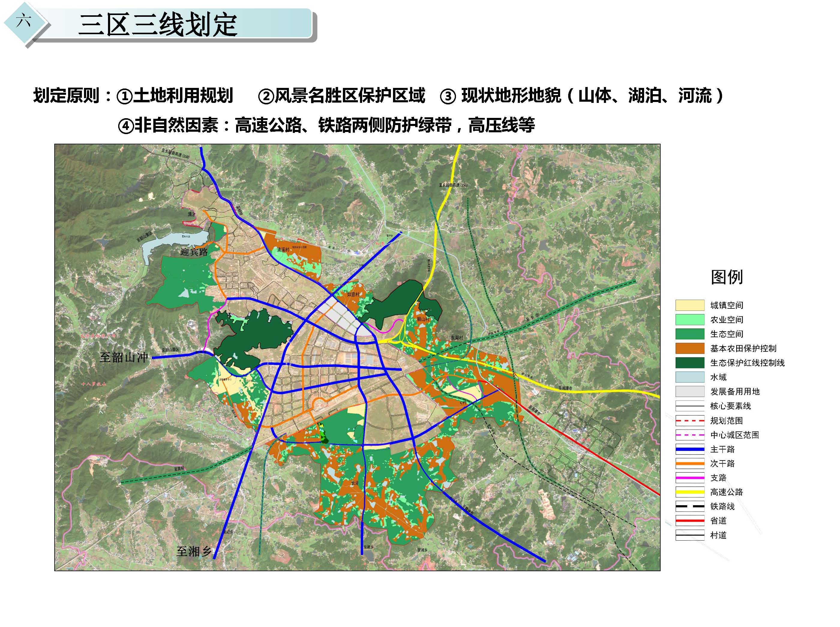Click the legend label 支路

click(718, 478)
